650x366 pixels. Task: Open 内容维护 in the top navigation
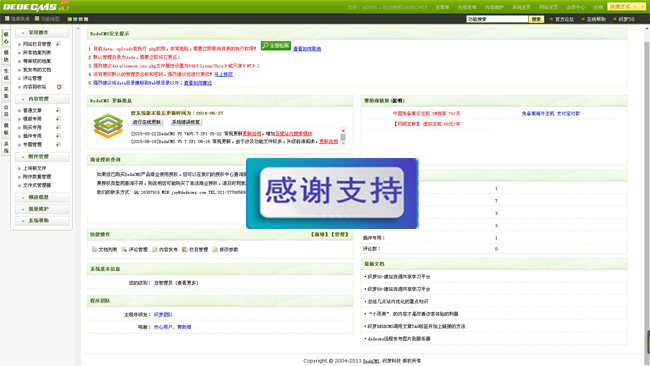click(x=494, y=7)
